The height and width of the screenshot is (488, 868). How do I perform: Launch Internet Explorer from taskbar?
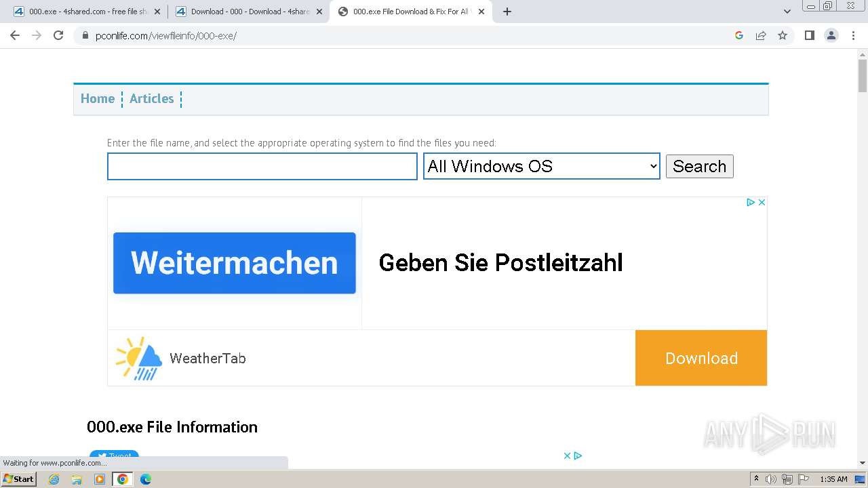click(x=54, y=479)
